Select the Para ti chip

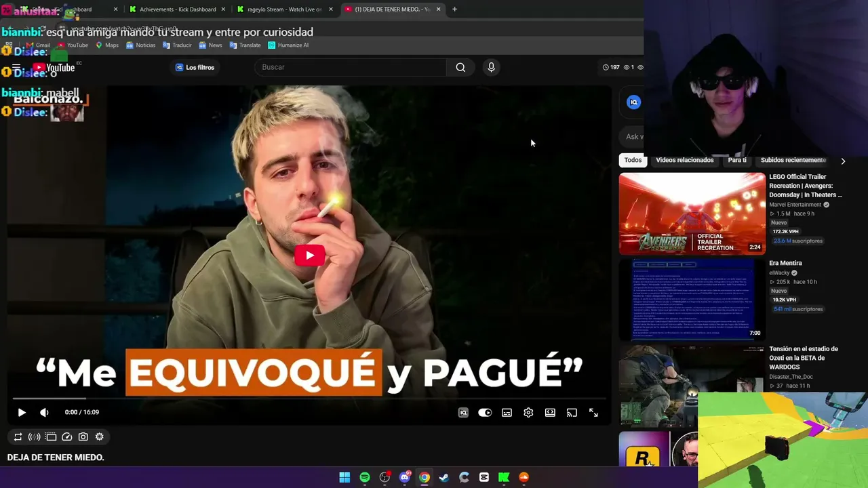(737, 160)
